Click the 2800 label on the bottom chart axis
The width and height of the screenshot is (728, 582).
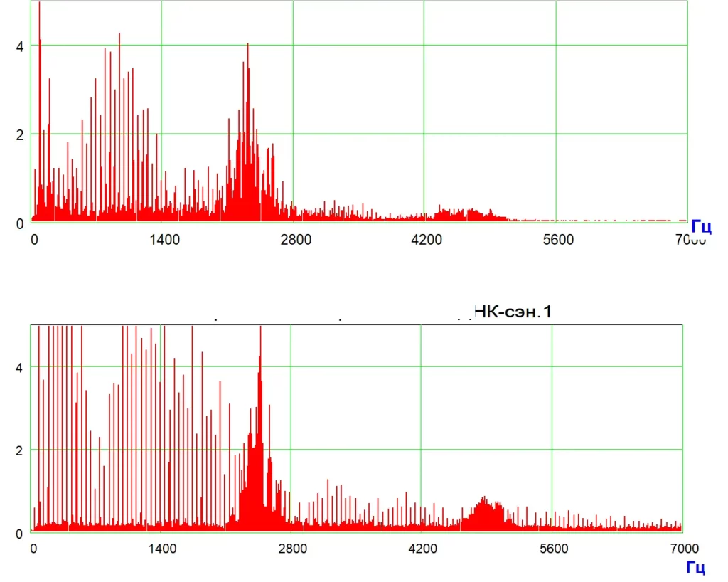tap(293, 549)
